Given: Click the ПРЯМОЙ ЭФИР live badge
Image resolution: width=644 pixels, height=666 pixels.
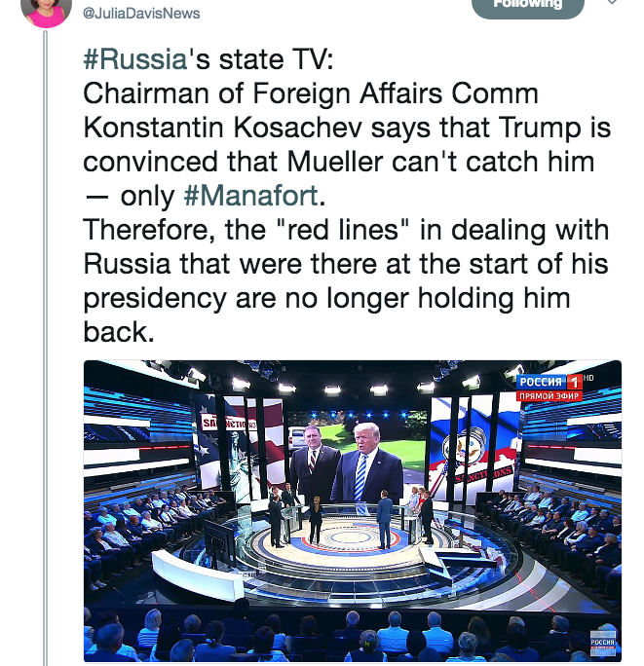Looking at the screenshot, I should click(549, 396).
